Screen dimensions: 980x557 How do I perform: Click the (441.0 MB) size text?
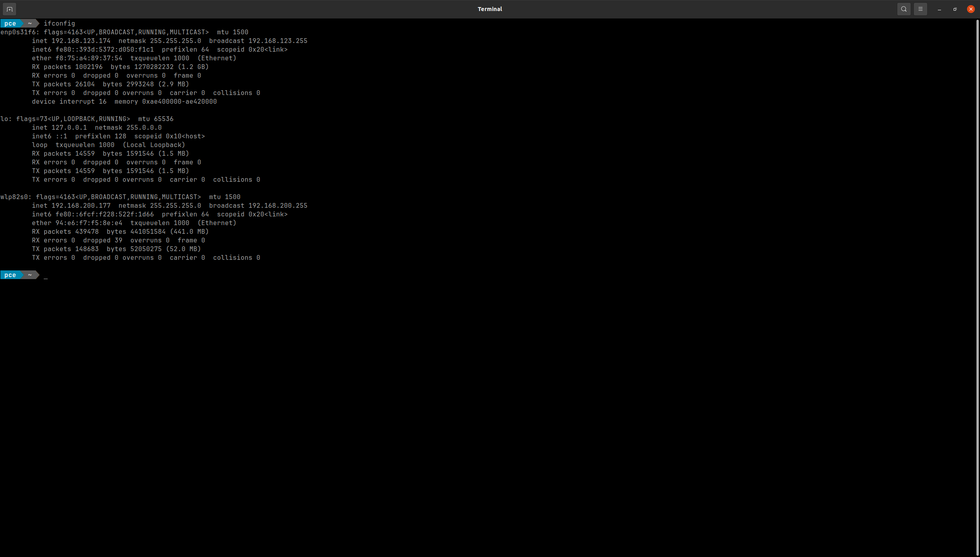click(189, 232)
